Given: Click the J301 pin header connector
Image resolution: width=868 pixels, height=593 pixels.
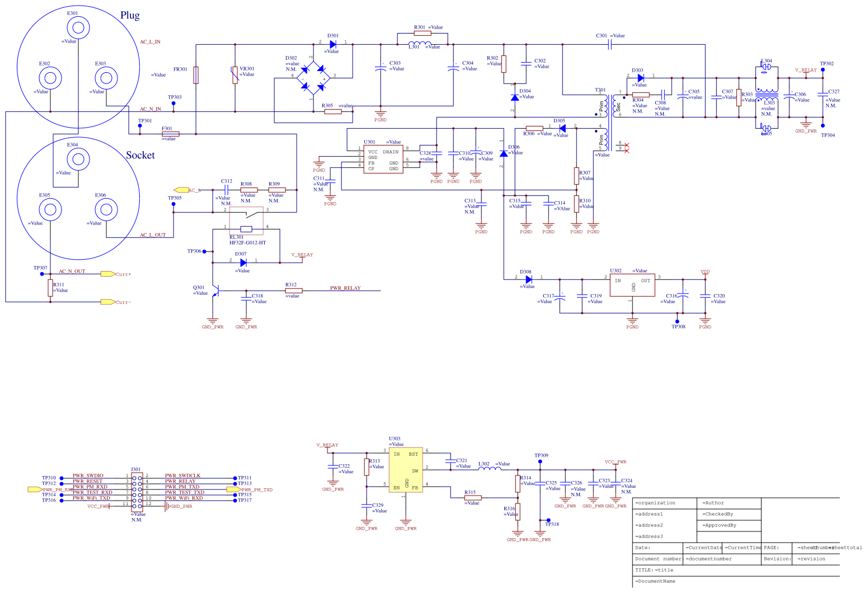Looking at the screenshot, I should (x=137, y=492).
